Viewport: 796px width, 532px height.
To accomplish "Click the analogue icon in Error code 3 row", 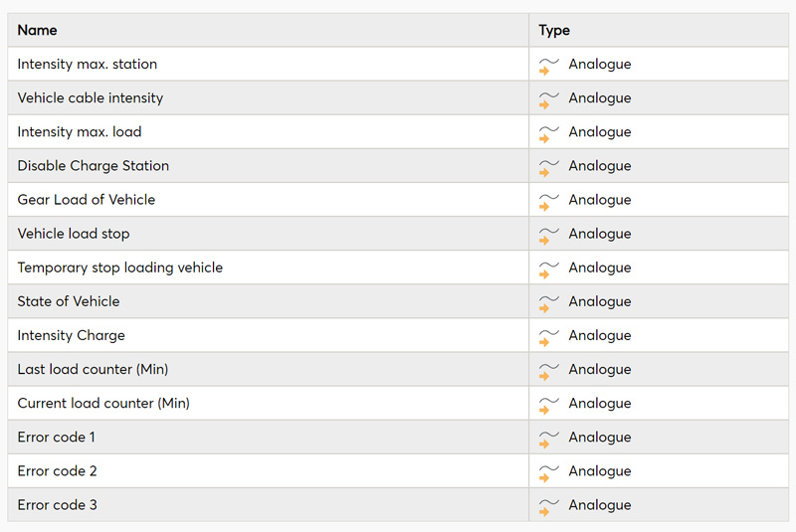I will (x=549, y=507).
